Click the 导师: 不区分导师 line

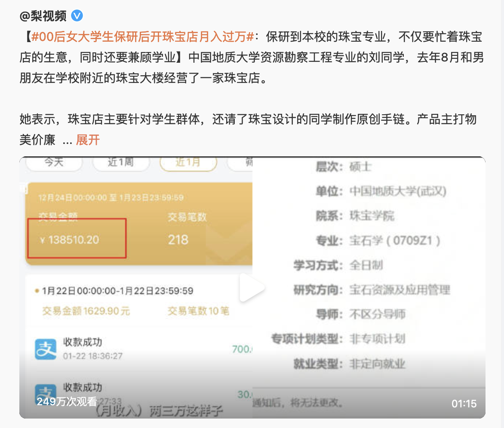click(x=361, y=314)
